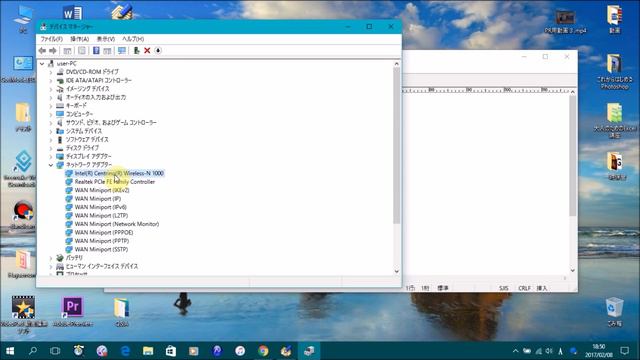The height and width of the screenshot is (360, 640).
Task: Open the PC desktop icon
Action: click(23, 19)
